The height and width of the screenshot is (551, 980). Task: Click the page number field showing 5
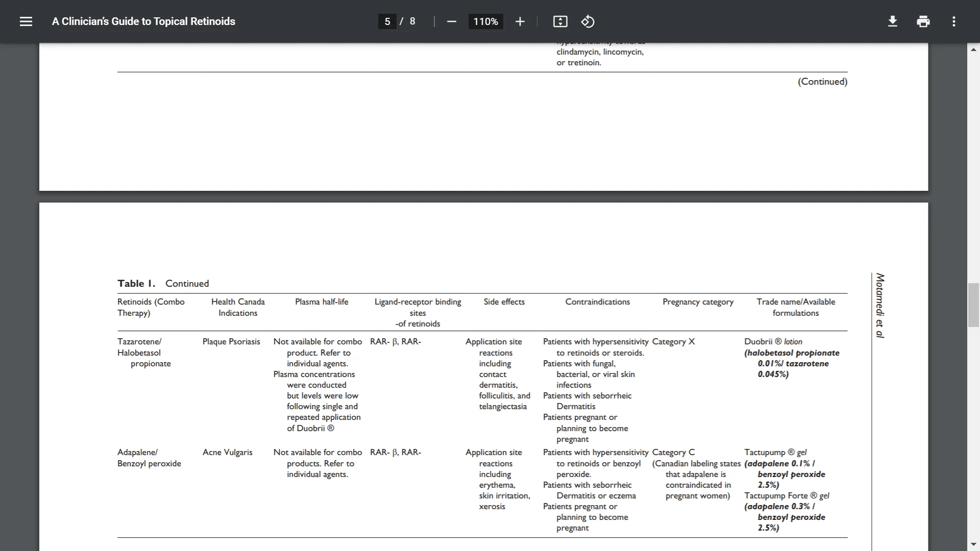tap(387, 21)
